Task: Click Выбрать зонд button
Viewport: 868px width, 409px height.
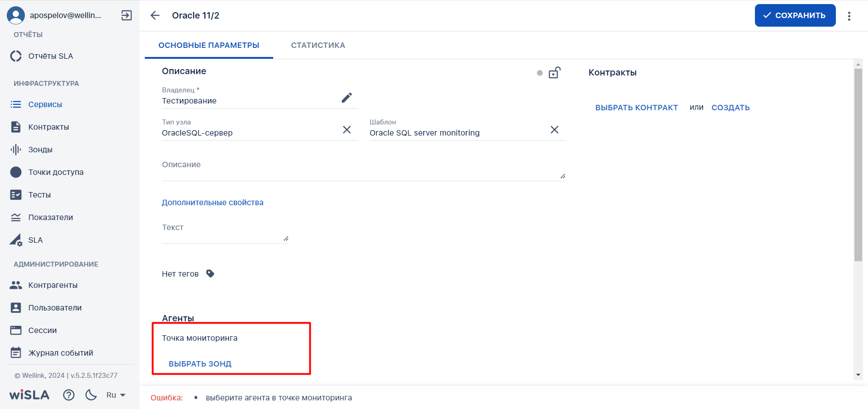Action: [200, 364]
